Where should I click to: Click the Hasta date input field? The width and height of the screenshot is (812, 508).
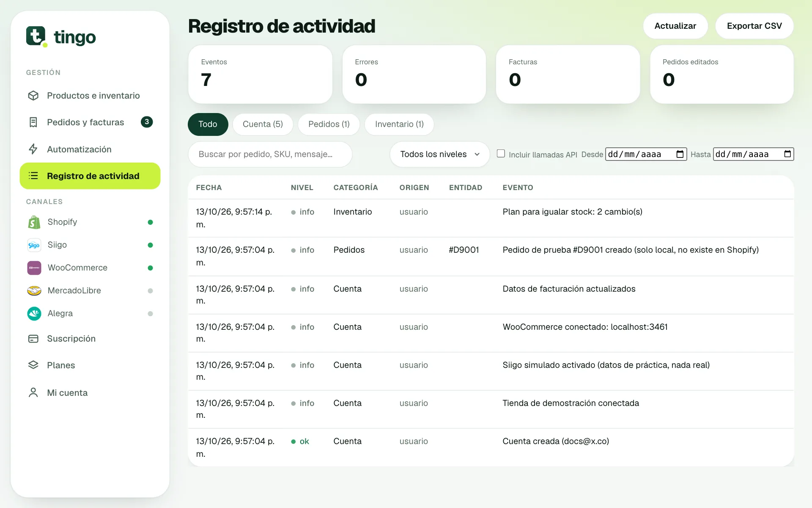tap(753, 154)
